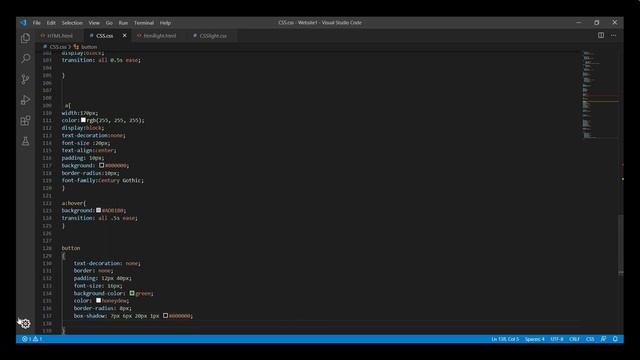Change indentation via Spaces: 4
This screenshot has width=640, height=360.
[x=535, y=339]
